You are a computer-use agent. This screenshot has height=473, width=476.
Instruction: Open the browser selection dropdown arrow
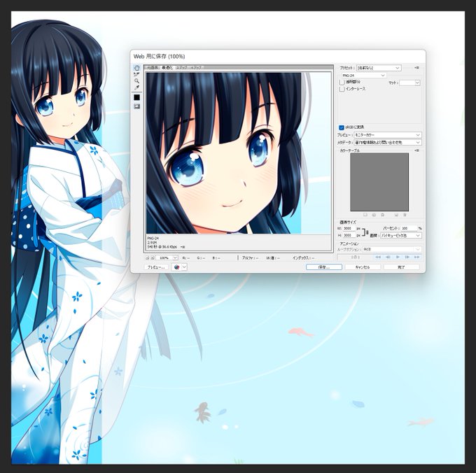(184, 267)
